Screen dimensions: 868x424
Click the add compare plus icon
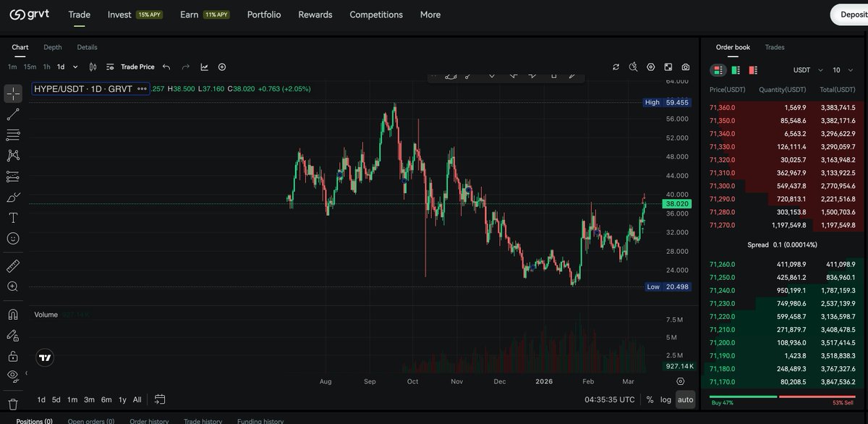pyautogui.click(x=222, y=67)
